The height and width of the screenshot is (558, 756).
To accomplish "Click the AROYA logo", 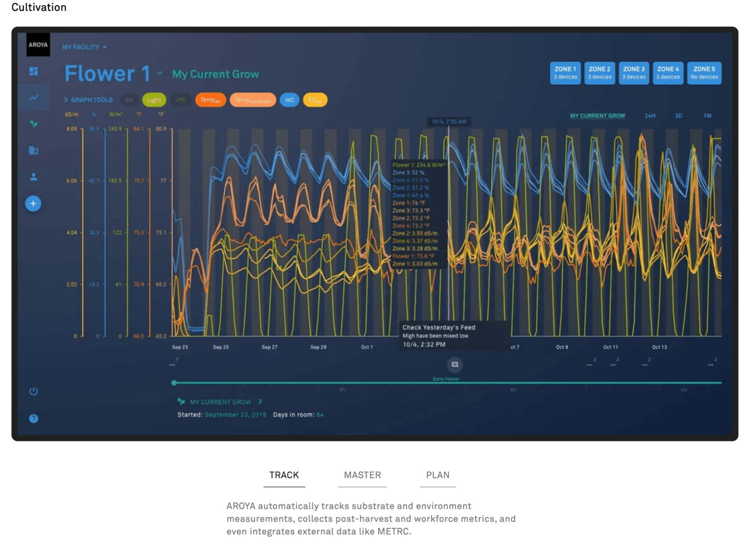I will tap(38, 45).
